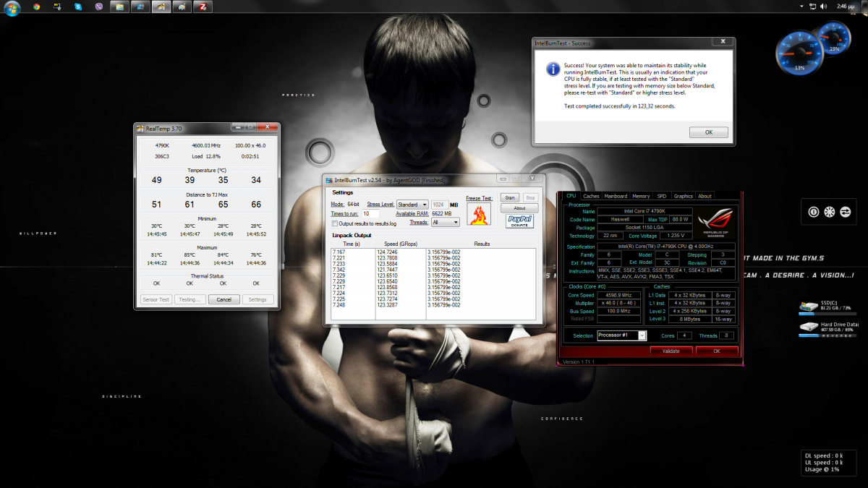Click the 49 degree core temperature reading
The height and width of the screenshot is (488, 868).
pos(156,180)
